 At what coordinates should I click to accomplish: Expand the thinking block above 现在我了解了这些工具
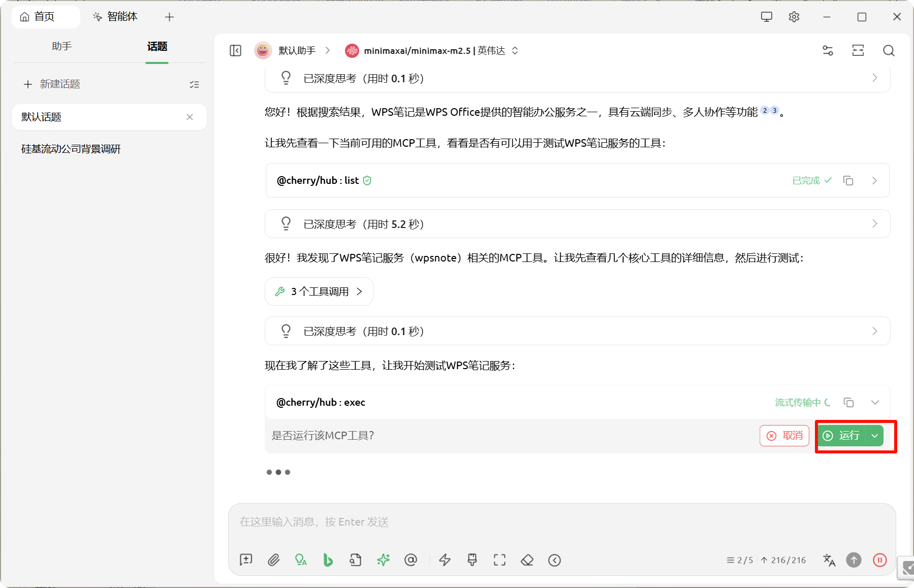point(874,331)
